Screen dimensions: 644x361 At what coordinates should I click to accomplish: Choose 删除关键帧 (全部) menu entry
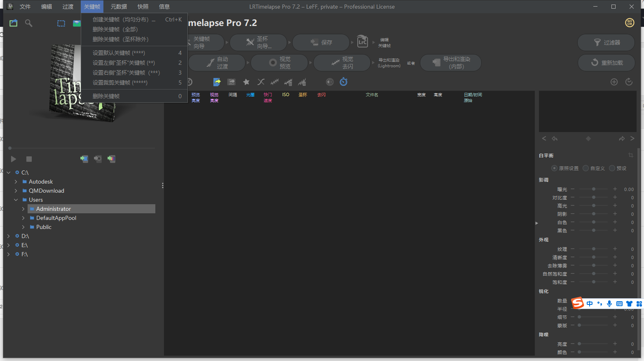[x=134, y=29]
